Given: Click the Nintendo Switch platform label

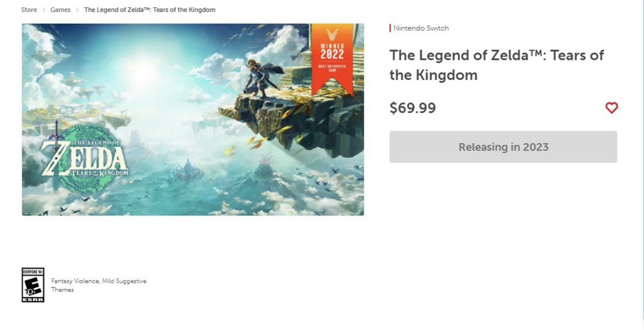Looking at the screenshot, I should pos(421,28).
